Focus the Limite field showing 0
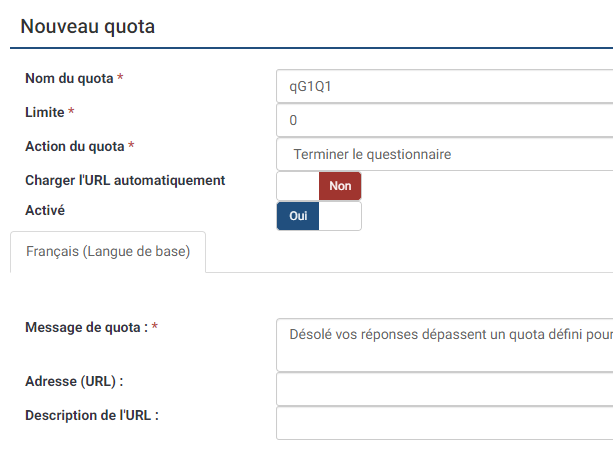 point(444,120)
